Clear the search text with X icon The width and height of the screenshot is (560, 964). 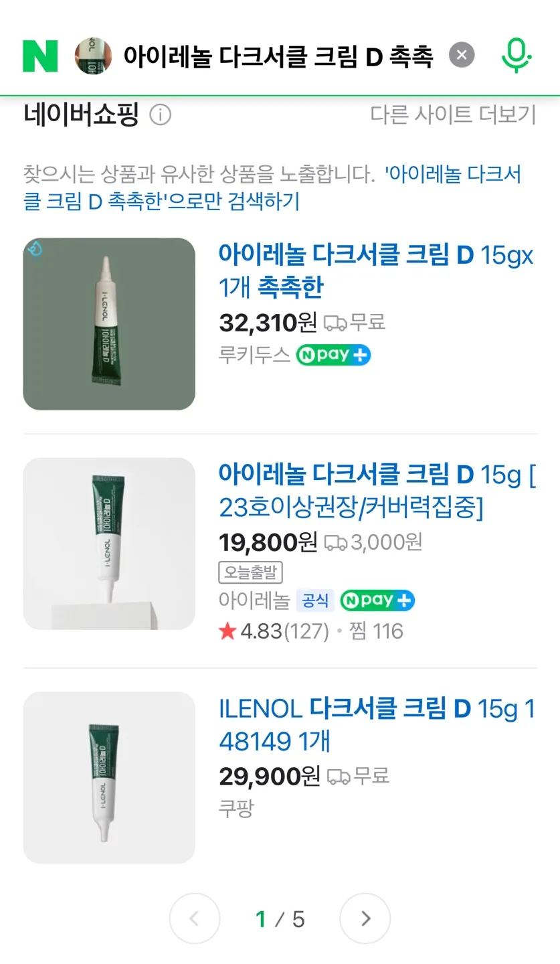click(x=461, y=55)
